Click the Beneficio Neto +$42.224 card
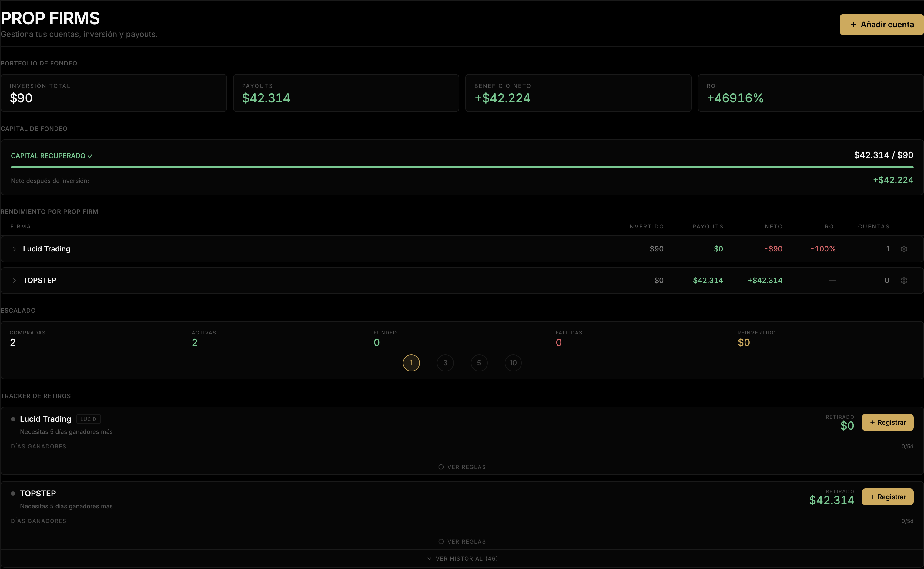The width and height of the screenshot is (924, 569). click(578, 93)
